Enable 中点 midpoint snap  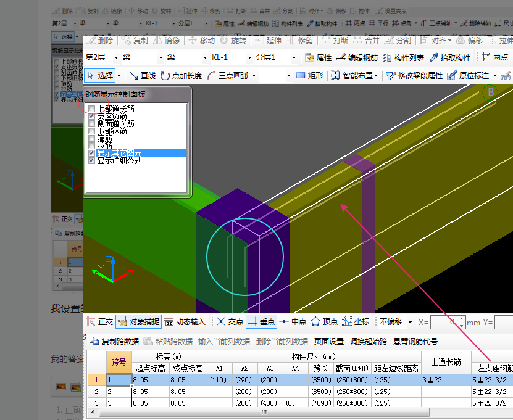[293, 322]
